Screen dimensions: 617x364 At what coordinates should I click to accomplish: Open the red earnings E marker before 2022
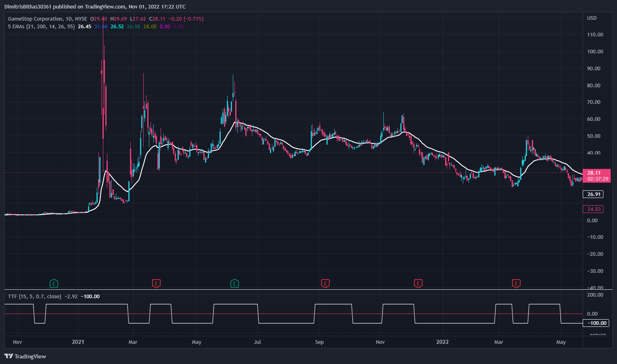tap(418, 283)
